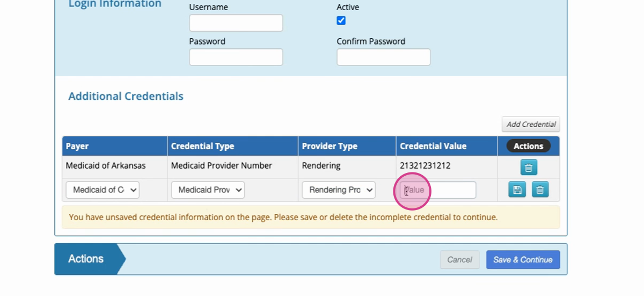The height and width of the screenshot is (296, 644).
Task: Focus the Confirm Password field
Action: (383, 57)
